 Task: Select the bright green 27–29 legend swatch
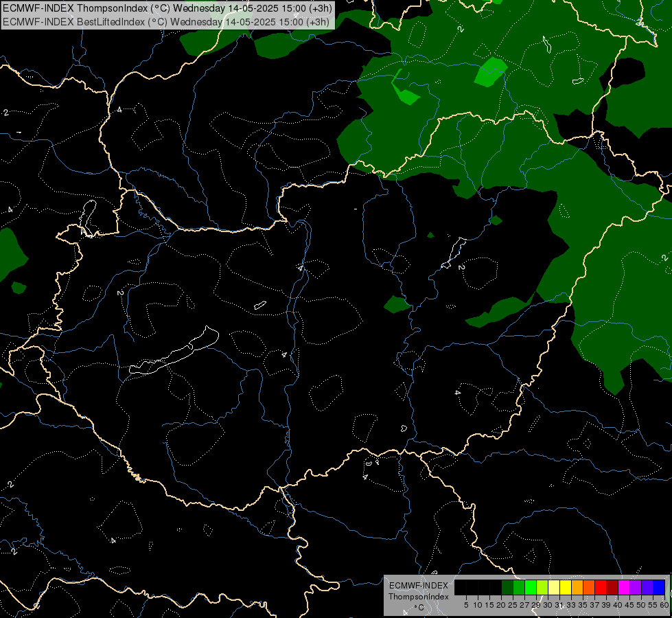click(531, 587)
